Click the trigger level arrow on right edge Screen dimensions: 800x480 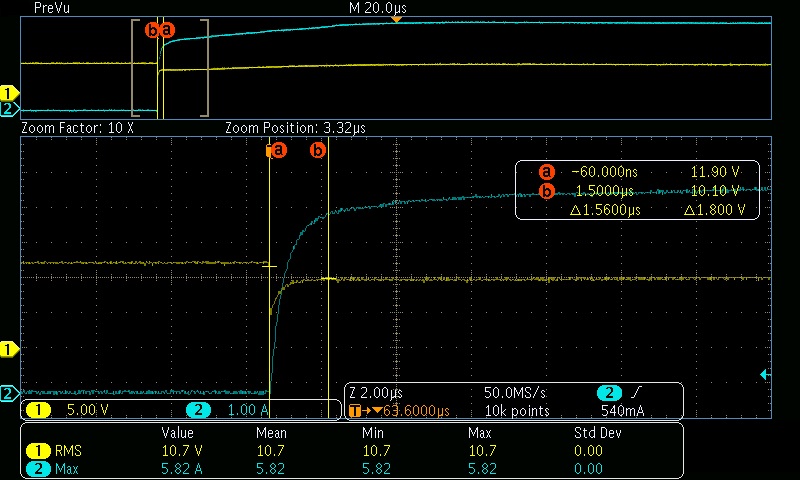pyautogui.click(x=765, y=374)
